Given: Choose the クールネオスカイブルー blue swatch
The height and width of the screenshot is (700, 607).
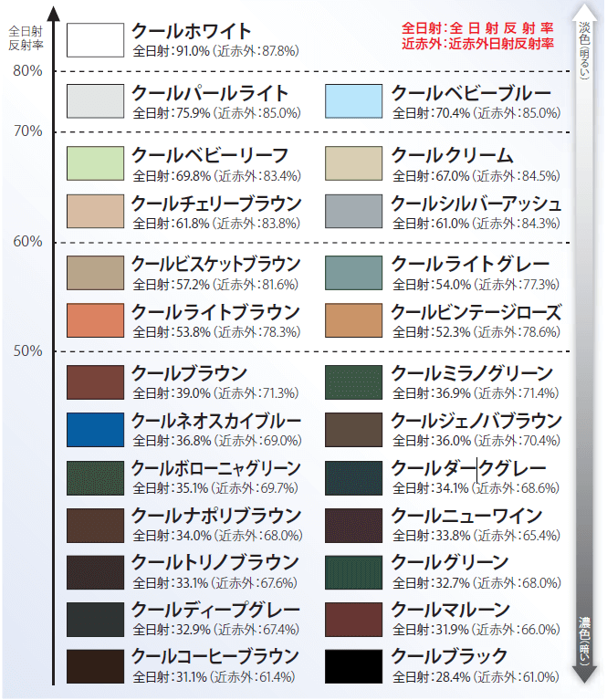Looking at the screenshot, I should click(x=95, y=429).
